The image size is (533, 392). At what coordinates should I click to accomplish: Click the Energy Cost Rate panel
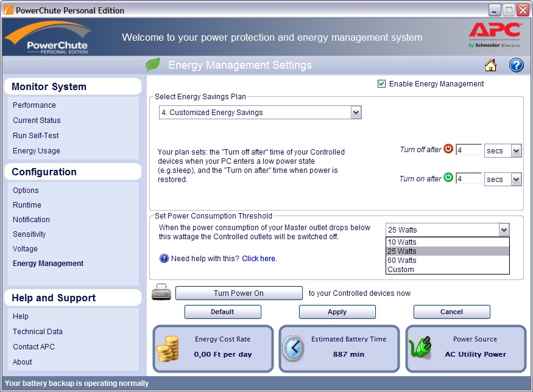213,349
